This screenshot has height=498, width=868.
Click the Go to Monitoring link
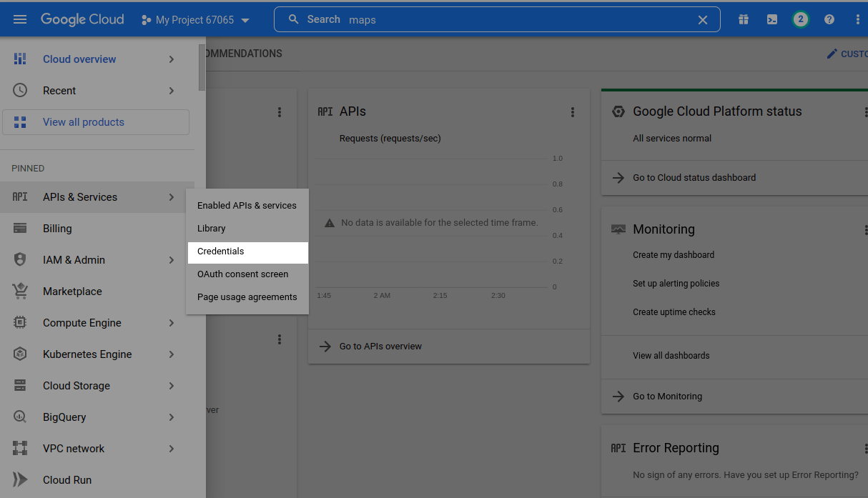[668, 397]
